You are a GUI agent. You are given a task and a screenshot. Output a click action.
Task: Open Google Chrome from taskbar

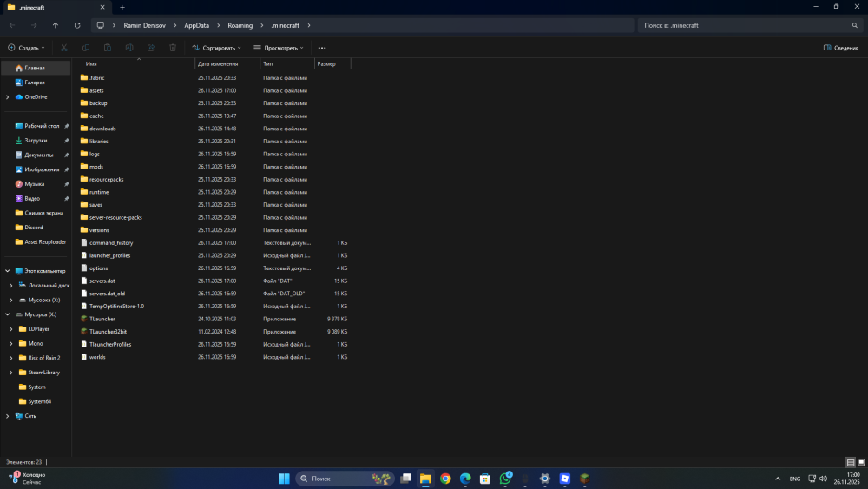[x=445, y=479]
